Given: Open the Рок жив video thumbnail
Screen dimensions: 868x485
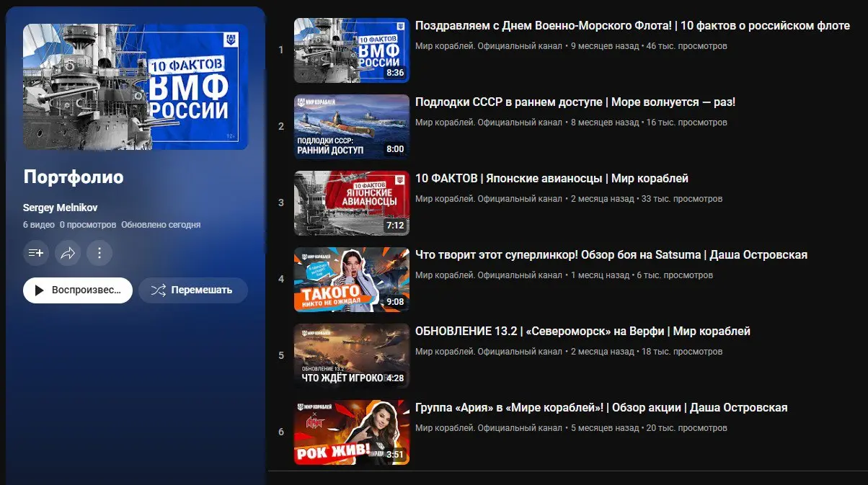Looking at the screenshot, I should pyautogui.click(x=352, y=432).
